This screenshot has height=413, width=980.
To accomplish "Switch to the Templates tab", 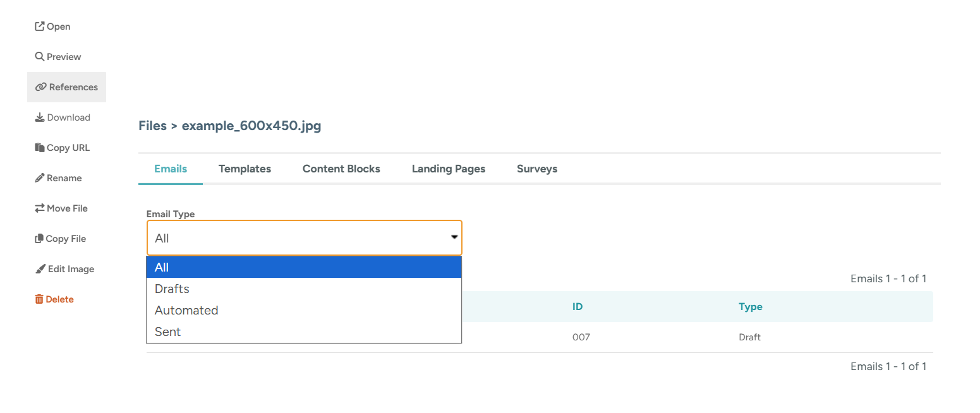I will tap(245, 169).
